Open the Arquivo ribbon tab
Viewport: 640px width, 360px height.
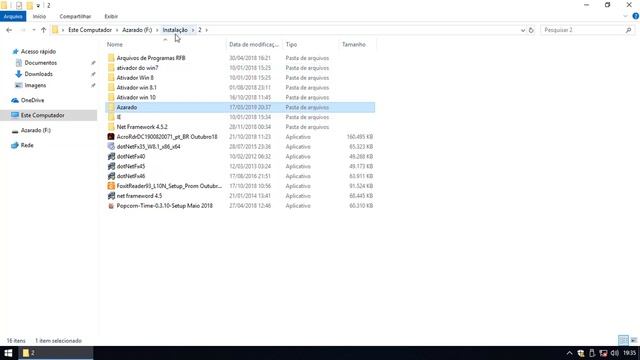coord(13,16)
